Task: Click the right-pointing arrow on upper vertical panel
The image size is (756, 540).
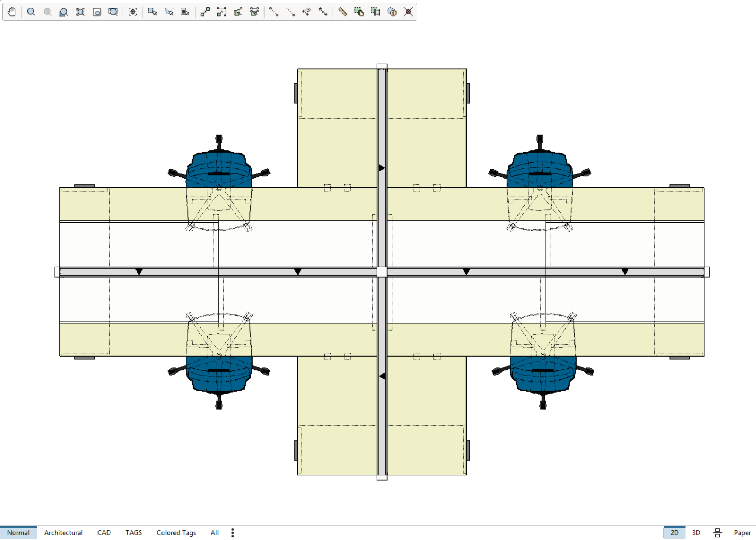Action: coord(382,168)
